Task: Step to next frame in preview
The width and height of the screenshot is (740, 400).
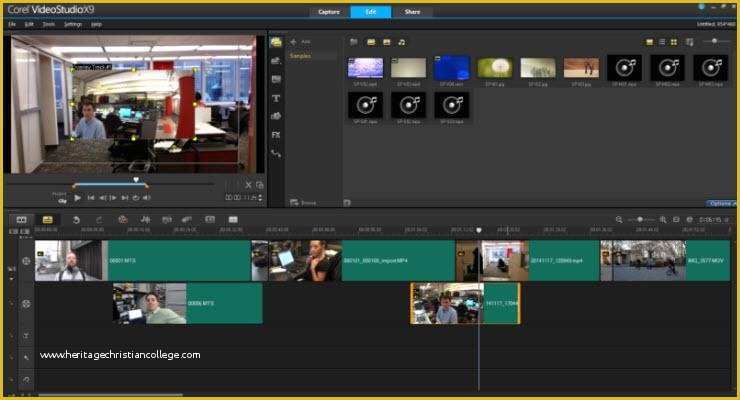Action: pyautogui.click(x=113, y=198)
